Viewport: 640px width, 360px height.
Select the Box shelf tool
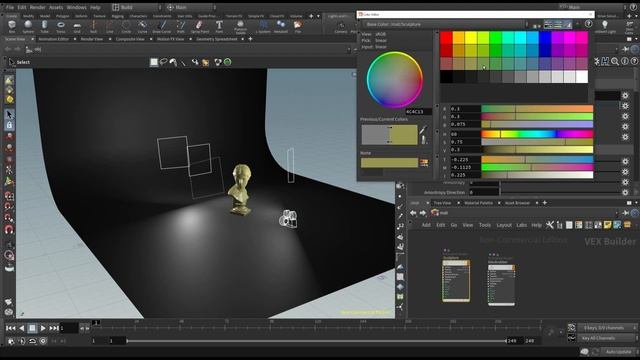pos(12,27)
